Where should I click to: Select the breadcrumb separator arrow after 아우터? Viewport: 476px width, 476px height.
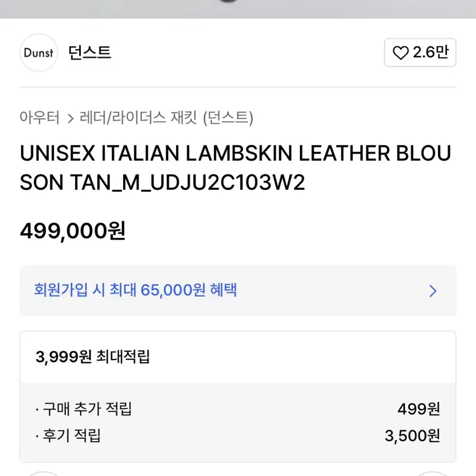point(70,118)
